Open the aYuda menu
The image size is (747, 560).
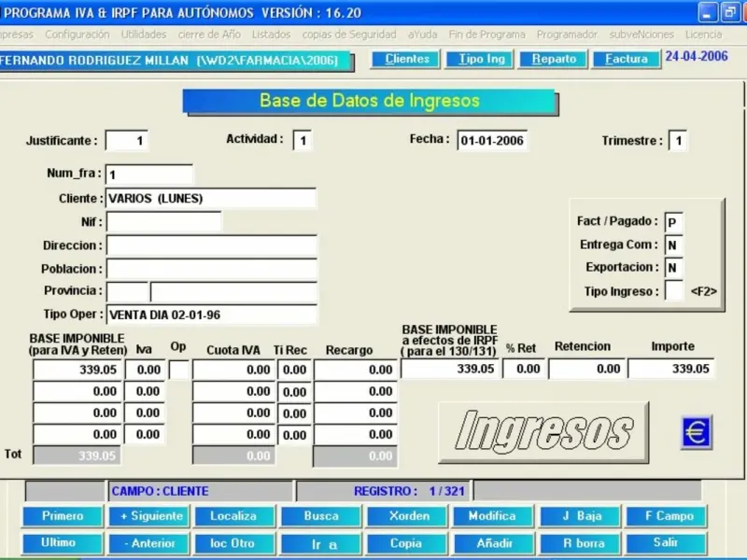pos(422,35)
